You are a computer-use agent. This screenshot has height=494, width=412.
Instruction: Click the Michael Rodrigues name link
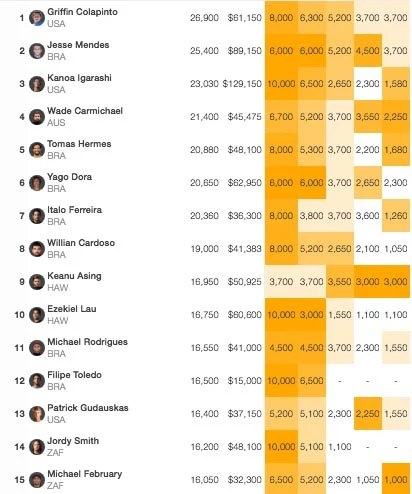coord(88,342)
